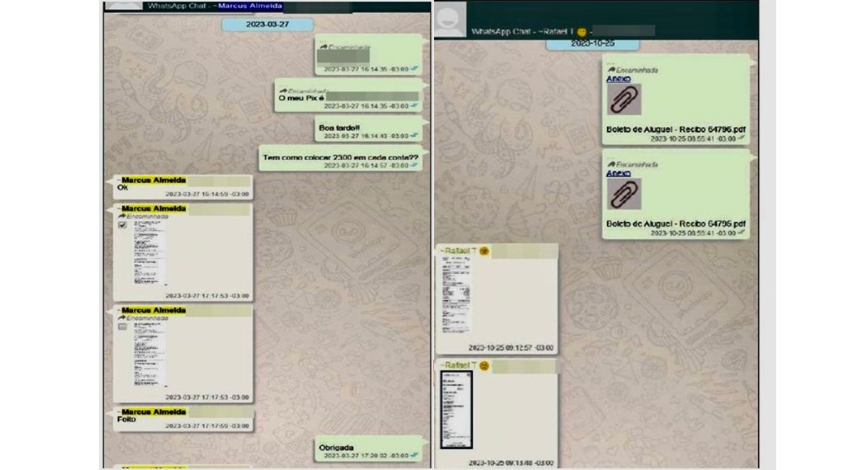Click the forwarded arrow above Recibo 64796 attachment

tap(610, 70)
